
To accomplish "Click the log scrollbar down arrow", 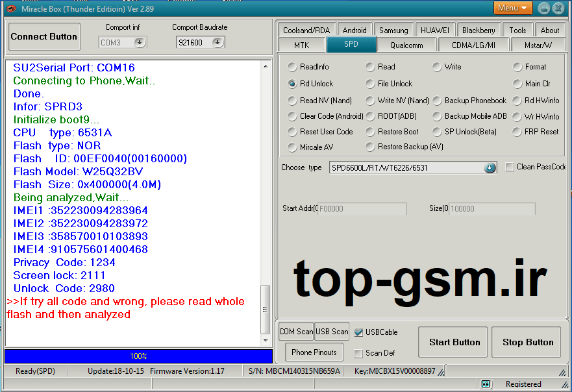I will pyautogui.click(x=266, y=341).
